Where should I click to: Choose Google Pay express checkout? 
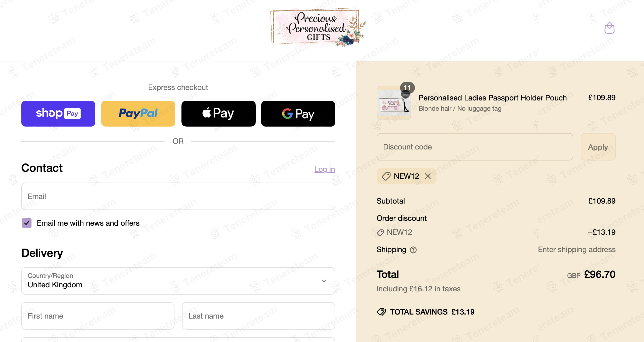pos(298,114)
